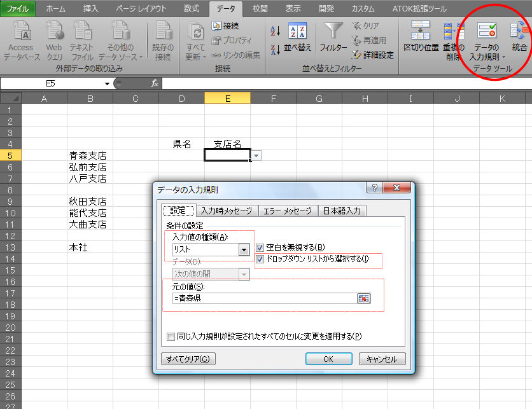Toggle 空白を無視する checkbox
Viewport: 532px width, 409px height.
click(x=260, y=247)
